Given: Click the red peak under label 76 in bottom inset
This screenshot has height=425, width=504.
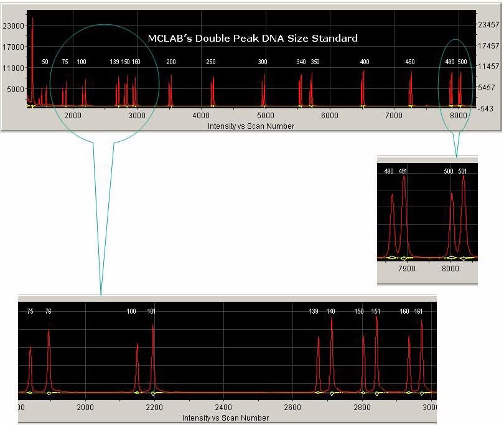Looking at the screenshot, I should (49, 360).
